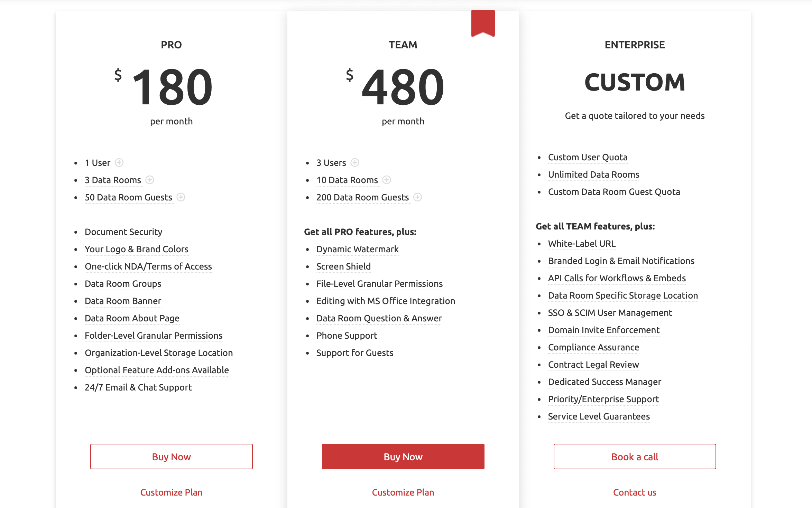Click plus icon beside 10 Data Rooms

(x=387, y=180)
